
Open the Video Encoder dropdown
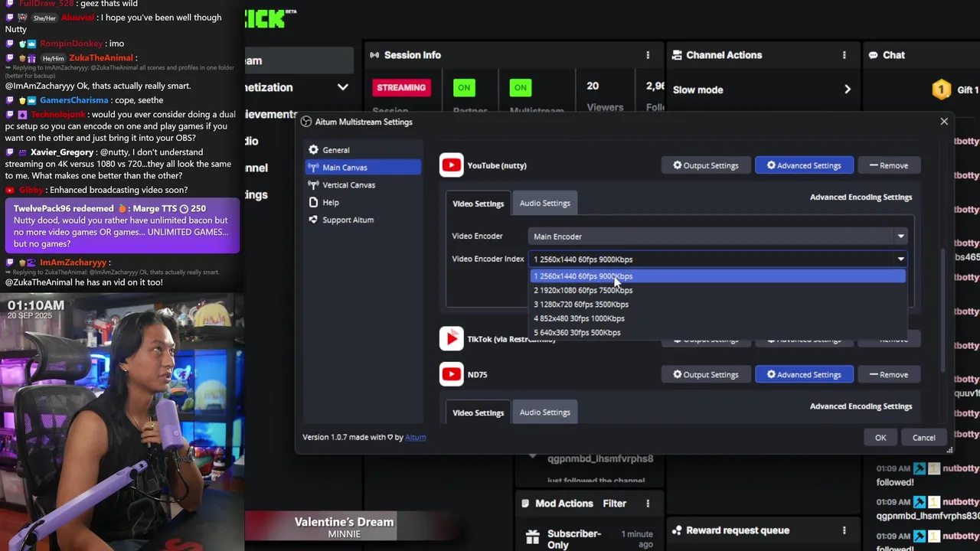[x=717, y=236]
